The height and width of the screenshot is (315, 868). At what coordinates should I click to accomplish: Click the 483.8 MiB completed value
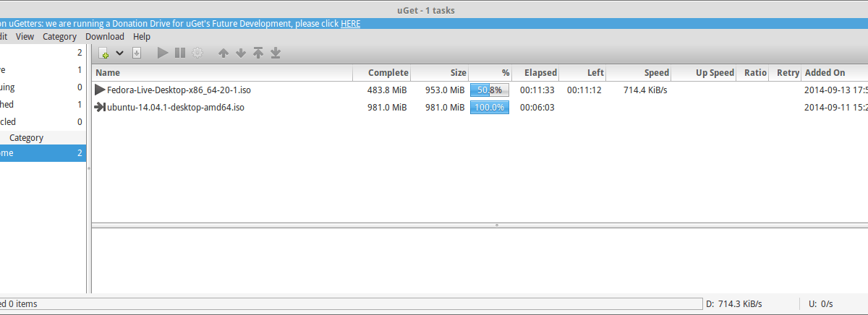pos(387,90)
